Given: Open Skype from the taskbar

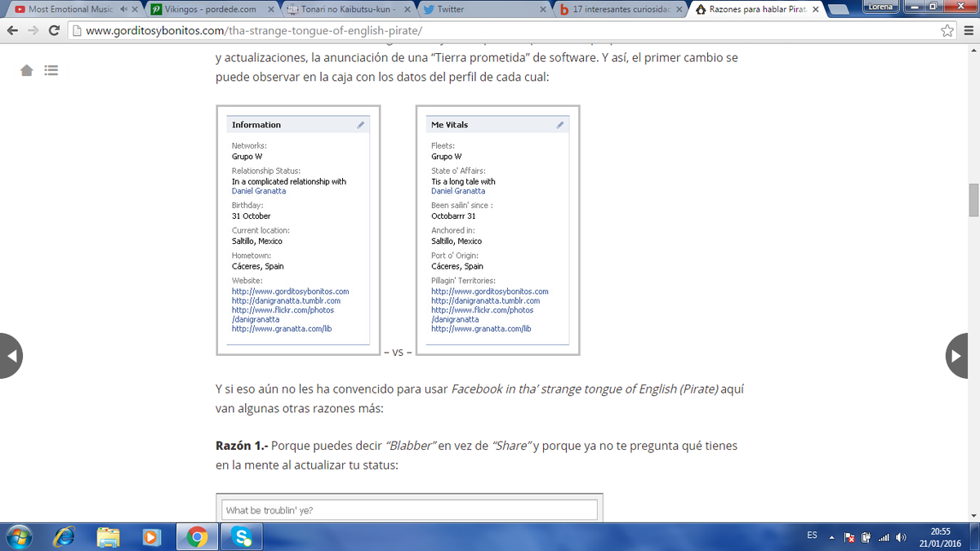Looking at the screenshot, I should click(241, 536).
